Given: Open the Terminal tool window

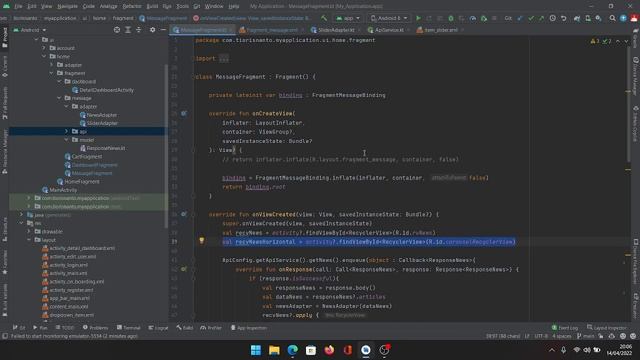Looking at the screenshot, I should (129, 328).
